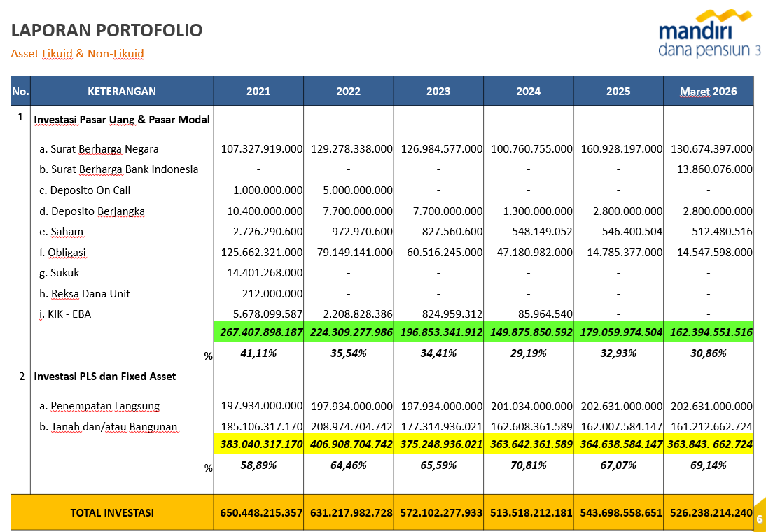Select the Saham 2022 value 972.970.600

[x=362, y=232]
